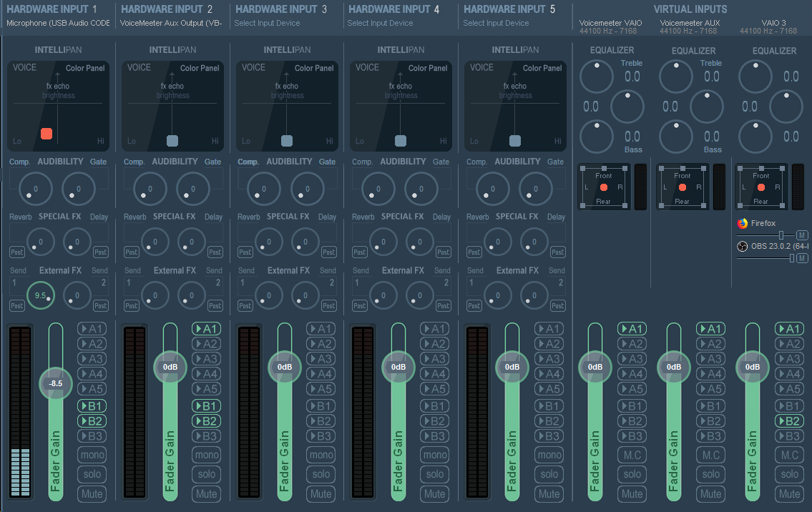Mute the OBS application with M button
This screenshot has width=812, height=512.
(802, 258)
